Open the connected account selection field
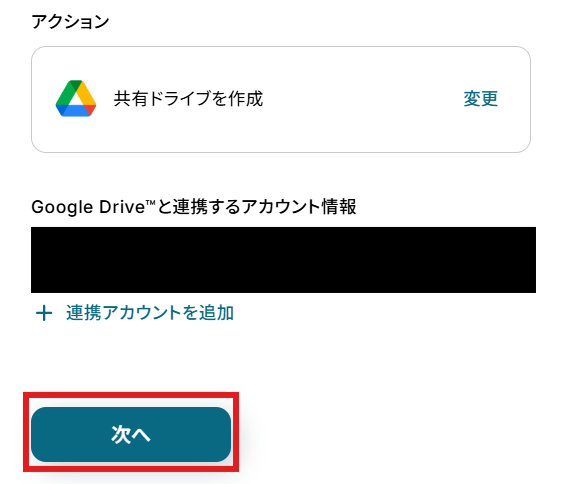The image size is (582, 484). 283,260
